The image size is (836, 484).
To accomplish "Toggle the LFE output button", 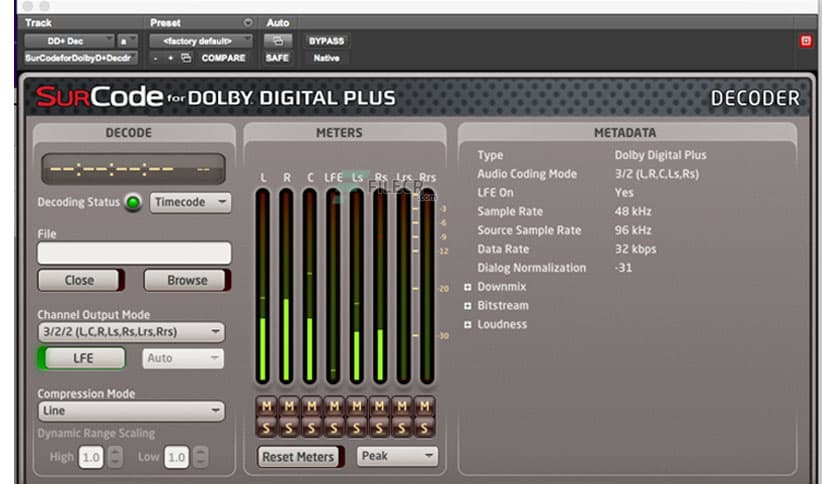I will (82, 358).
